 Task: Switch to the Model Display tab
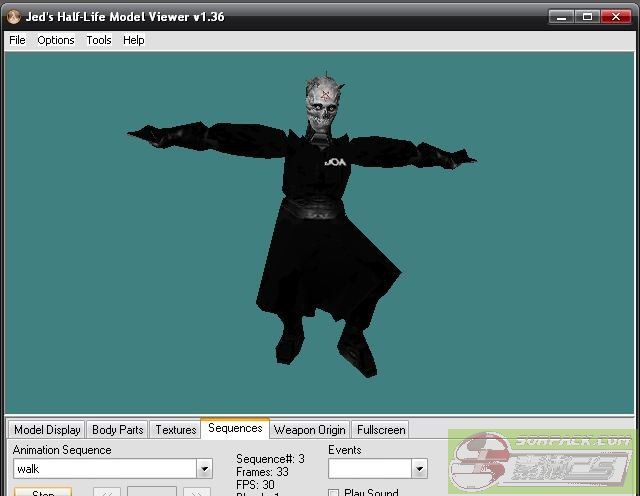pyautogui.click(x=47, y=430)
